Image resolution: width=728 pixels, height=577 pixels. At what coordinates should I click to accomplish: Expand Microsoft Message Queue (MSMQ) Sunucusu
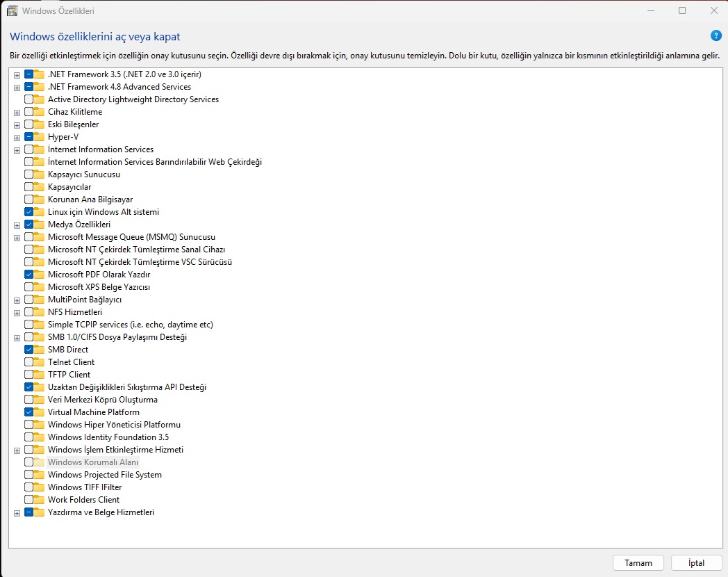pos(17,238)
